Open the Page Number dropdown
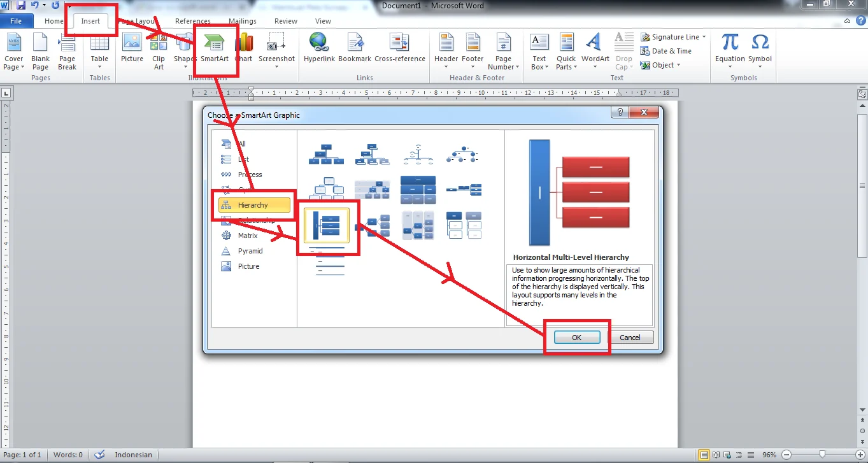Screen dimensions: 868x463 point(503,52)
